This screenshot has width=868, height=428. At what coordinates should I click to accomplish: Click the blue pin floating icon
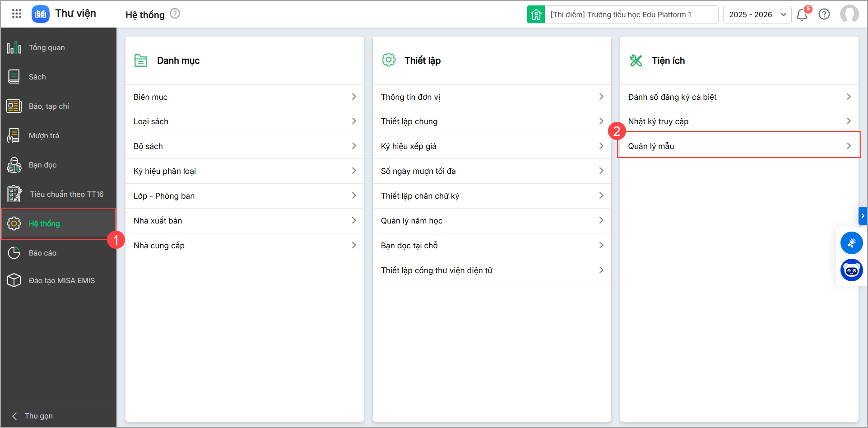tap(851, 243)
